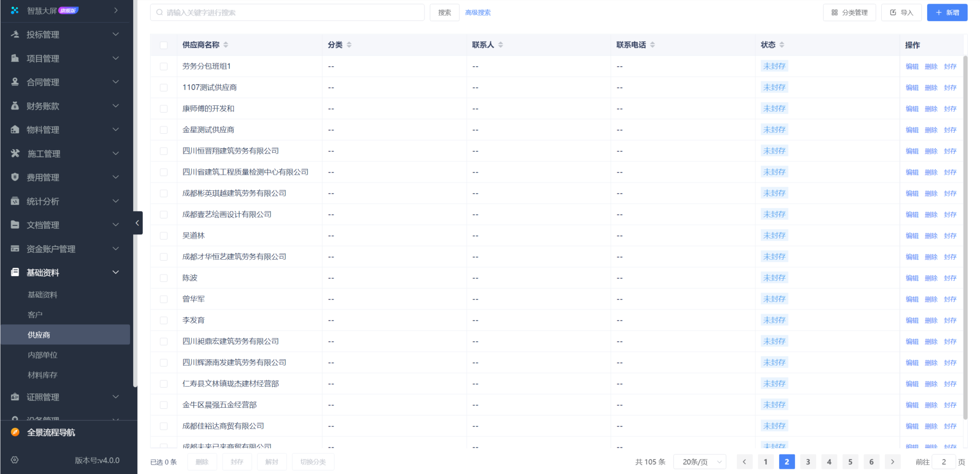Image resolution: width=980 pixels, height=474 pixels.
Task: Open the 高级搜索 link
Action: 478,13
